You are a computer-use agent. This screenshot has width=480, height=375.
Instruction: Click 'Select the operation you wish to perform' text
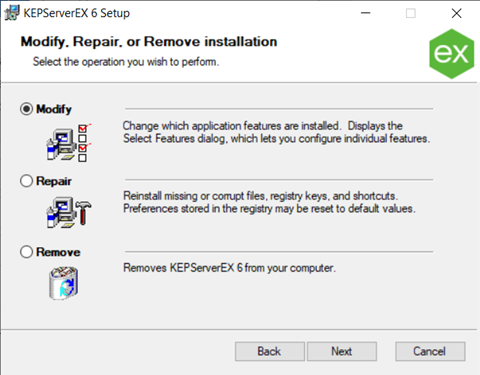pos(126,62)
